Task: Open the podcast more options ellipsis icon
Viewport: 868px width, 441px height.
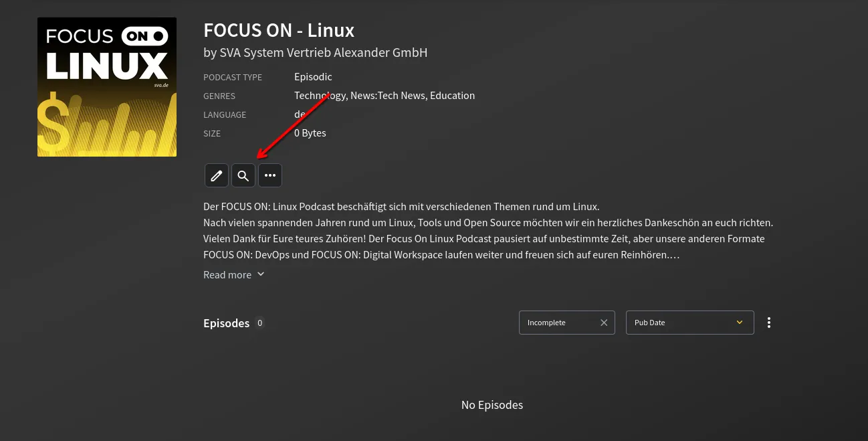Action: [269, 175]
